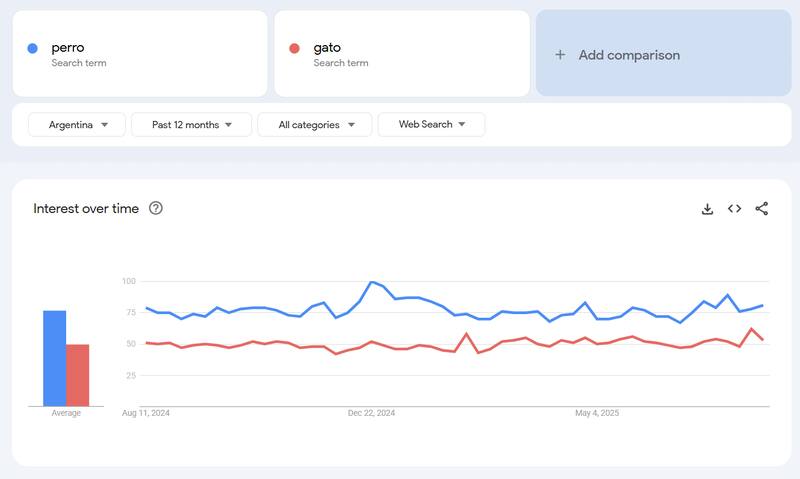
Task: Expand the Past 12 months dropdown
Action: (193, 124)
